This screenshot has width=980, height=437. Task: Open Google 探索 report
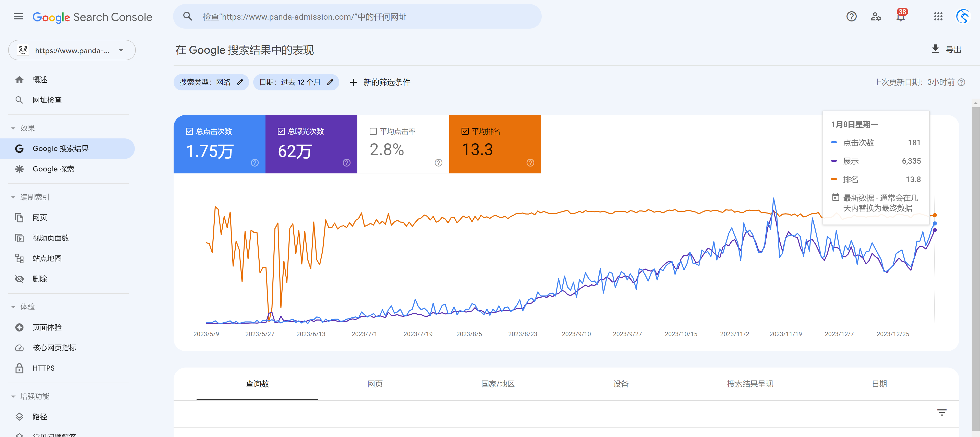coord(53,169)
